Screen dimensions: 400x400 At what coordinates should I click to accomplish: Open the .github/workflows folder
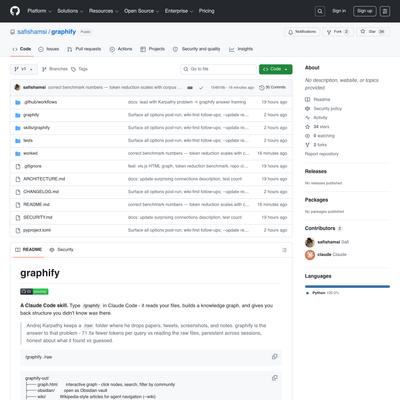(40, 102)
